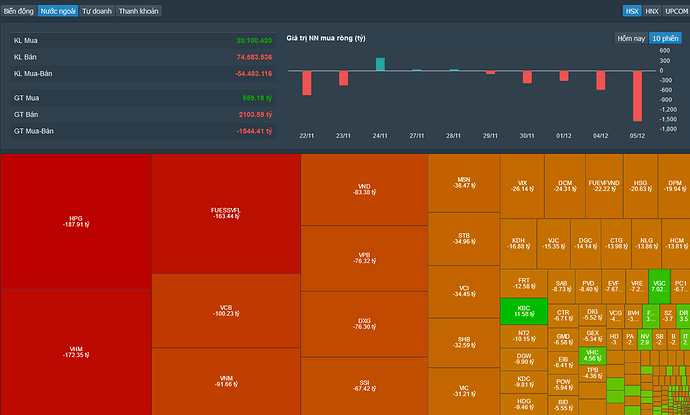
Task: Click the POW treemap tile
Action: click(563, 385)
